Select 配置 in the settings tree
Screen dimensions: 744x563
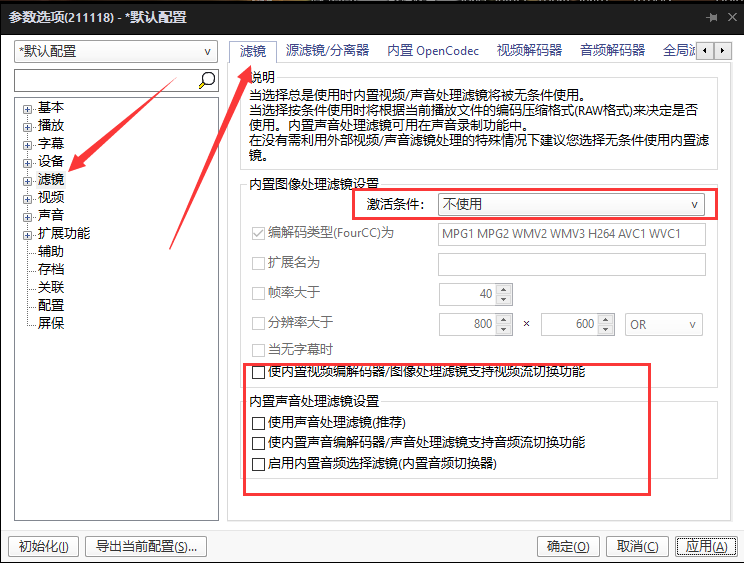tap(51, 305)
